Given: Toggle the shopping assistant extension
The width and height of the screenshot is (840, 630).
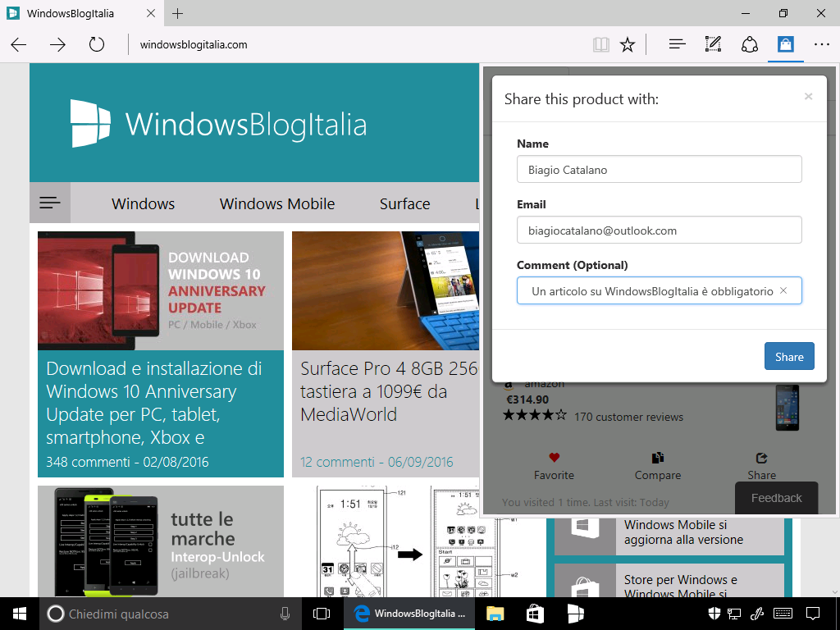Looking at the screenshot, I should click(785, 44).
